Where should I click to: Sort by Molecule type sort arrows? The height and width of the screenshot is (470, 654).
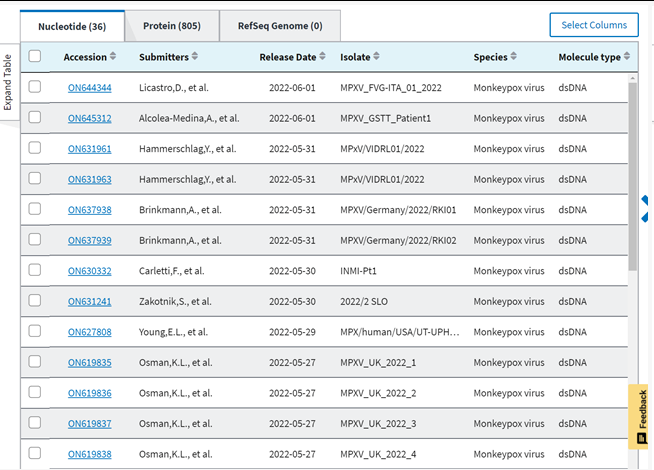[x=627, y=56]
